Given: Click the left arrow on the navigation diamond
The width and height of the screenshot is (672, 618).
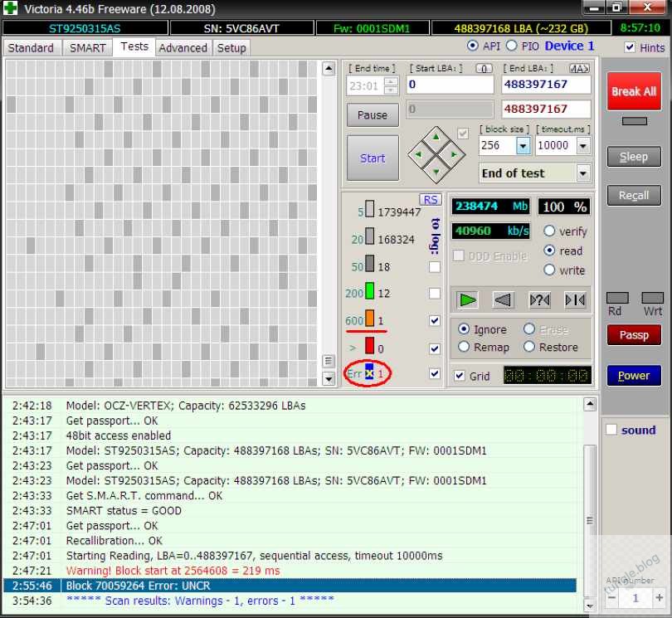Looking at the screenshot, I should [419, 155].
